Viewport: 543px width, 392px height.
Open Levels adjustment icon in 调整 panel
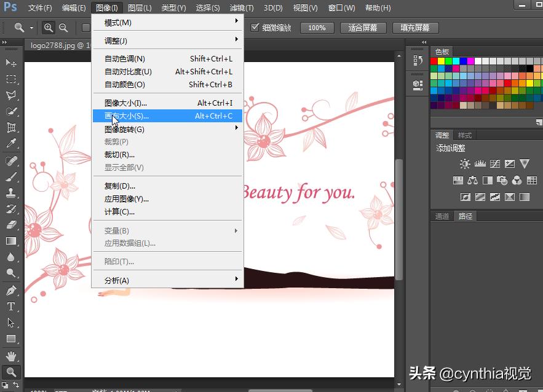click(480, 163)
